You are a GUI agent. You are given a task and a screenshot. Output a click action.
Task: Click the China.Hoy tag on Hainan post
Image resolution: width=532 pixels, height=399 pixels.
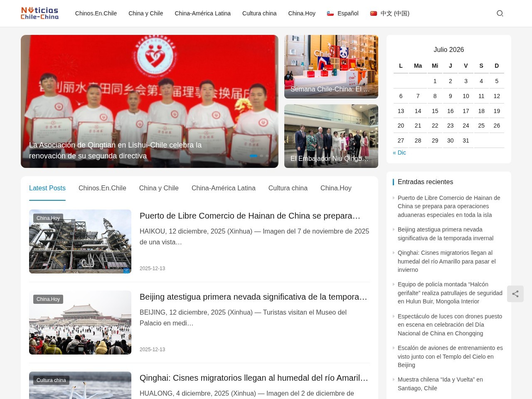(48, 218)
